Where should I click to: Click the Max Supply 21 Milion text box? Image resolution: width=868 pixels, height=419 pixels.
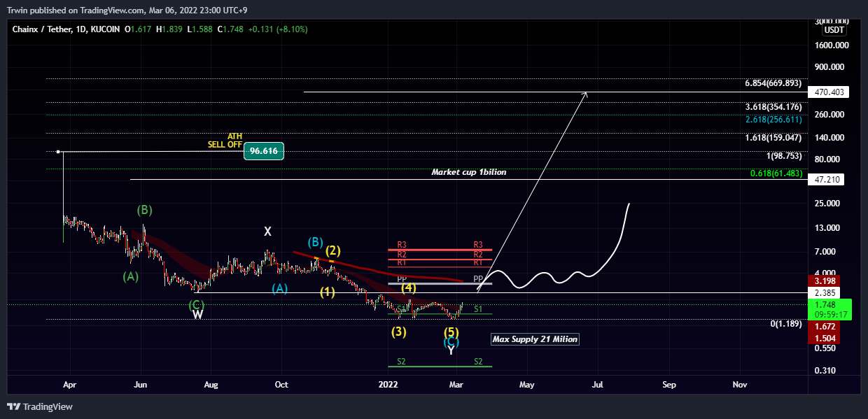535,339
